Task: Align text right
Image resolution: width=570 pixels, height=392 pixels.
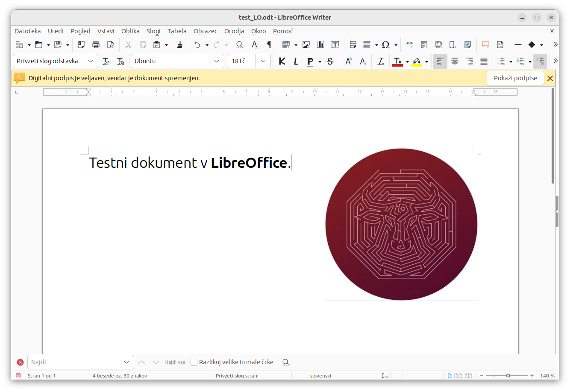Action: tap(469, 61)
